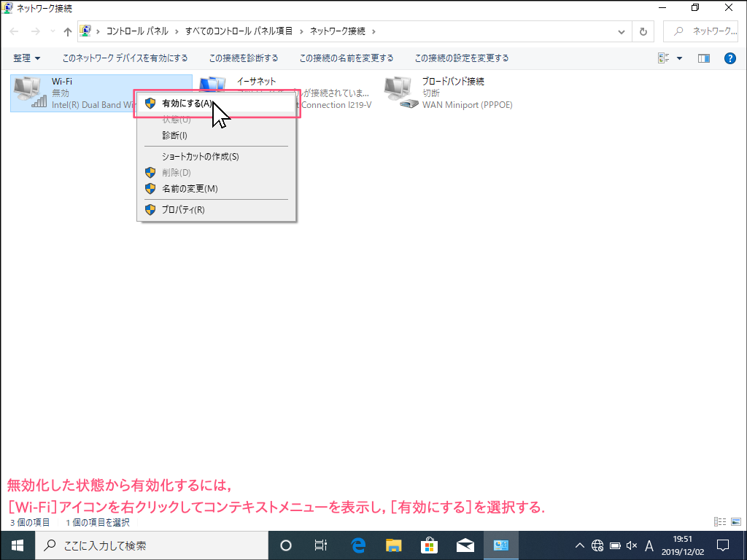Open Mail app from taskbar
The image size is (747, 560).
[x=465, y=545]
